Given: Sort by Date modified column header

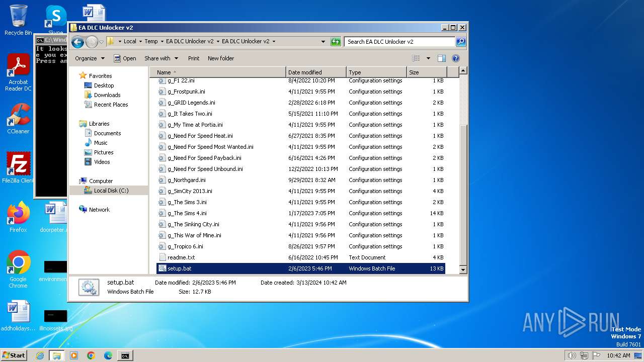Looking at the screenshot, I should (316, 72).
